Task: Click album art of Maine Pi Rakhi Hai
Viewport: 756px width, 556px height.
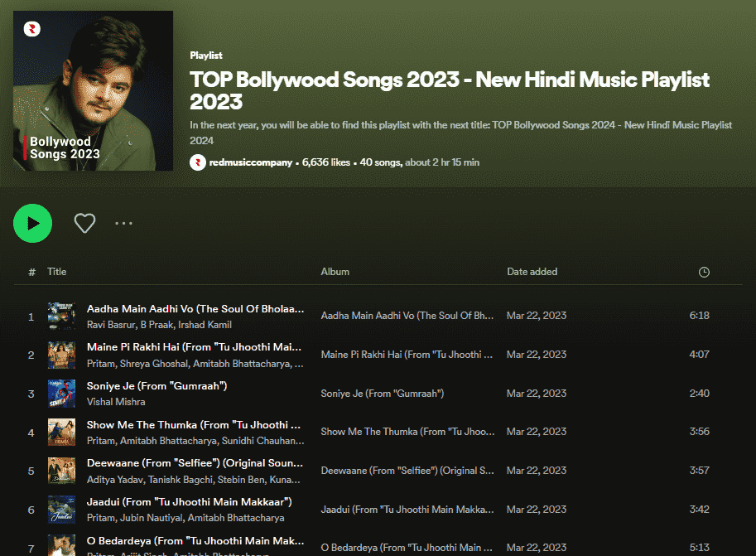Action: 62,355
